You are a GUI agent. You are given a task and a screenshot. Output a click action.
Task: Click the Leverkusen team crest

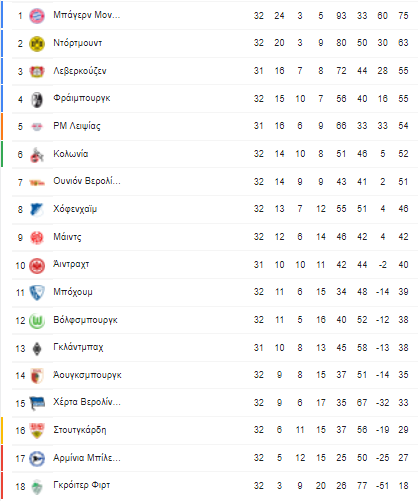[37, 71]
